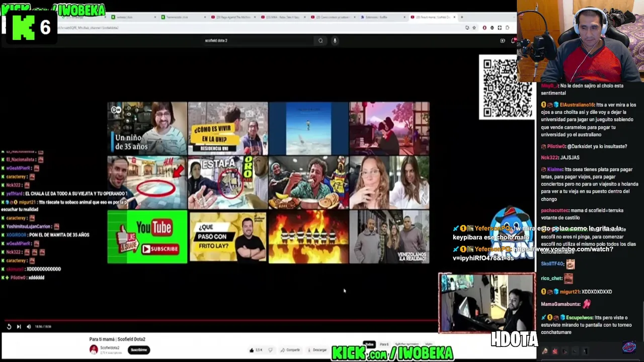644x362 pixels.
Task: Like the video with 3.5K thumbs up
Action: 256,350
